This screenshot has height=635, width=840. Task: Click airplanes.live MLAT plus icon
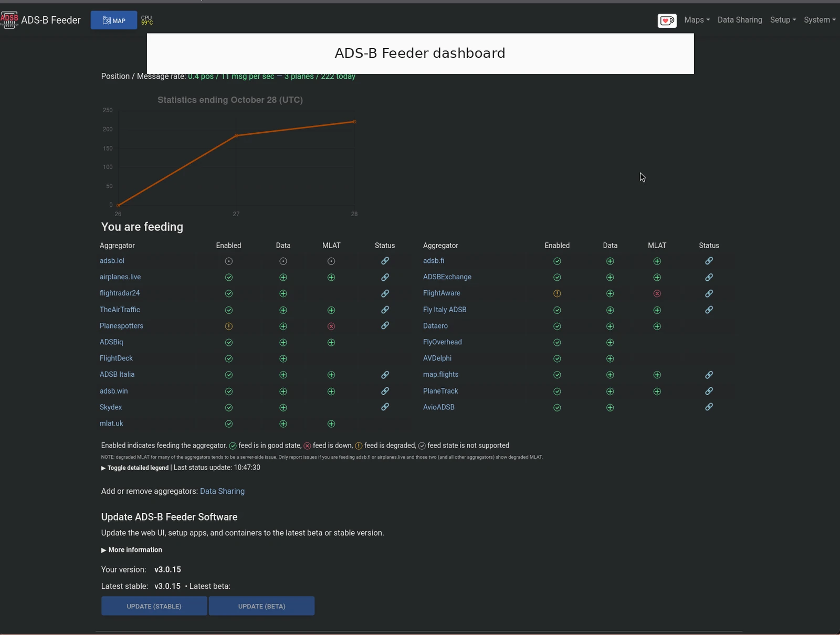coord(331,278)
